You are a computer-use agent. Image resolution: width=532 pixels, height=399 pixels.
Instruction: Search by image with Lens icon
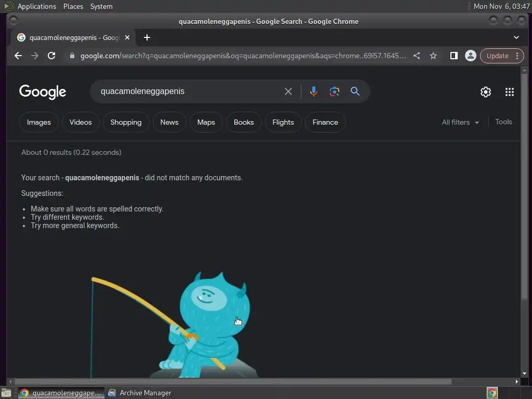334,91
